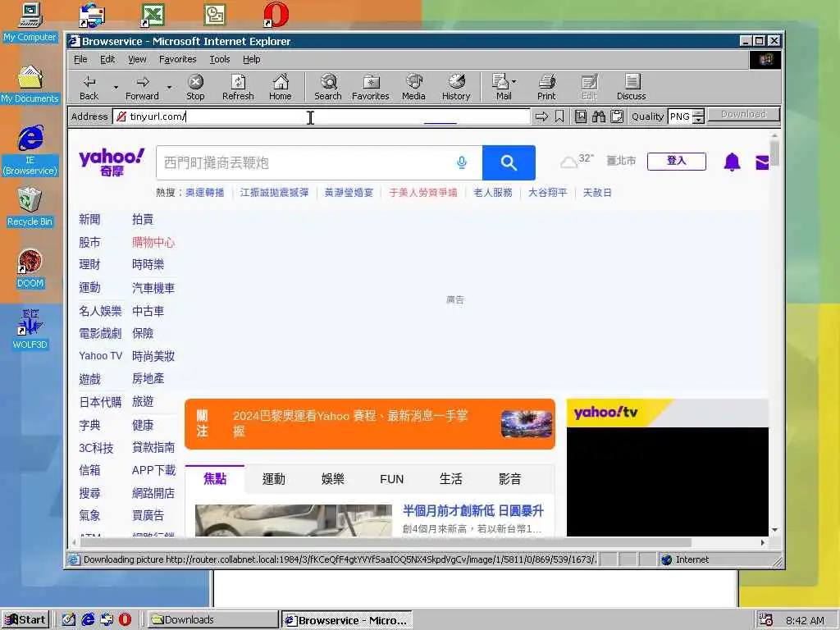Switch to the FUN news tab
The image size is (840, 630).
click(391, 478)
